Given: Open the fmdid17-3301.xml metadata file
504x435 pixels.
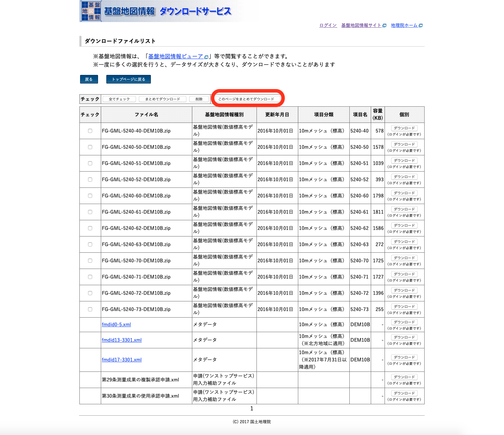Looking at the screenshot, I should (122, 359).
